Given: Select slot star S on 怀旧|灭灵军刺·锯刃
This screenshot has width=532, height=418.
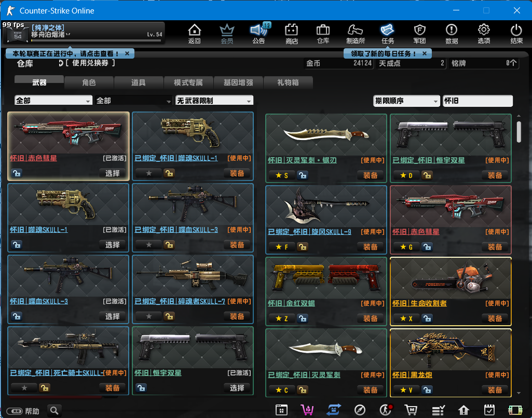Looking at the screenshot, I should (x=282, y=175).
